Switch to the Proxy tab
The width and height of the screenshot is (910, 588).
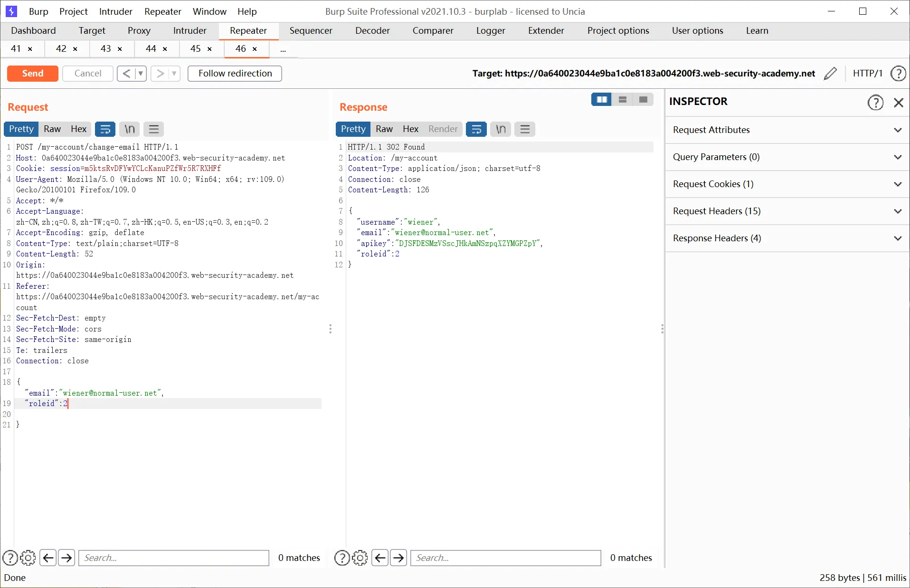click(x=139, y=31)
